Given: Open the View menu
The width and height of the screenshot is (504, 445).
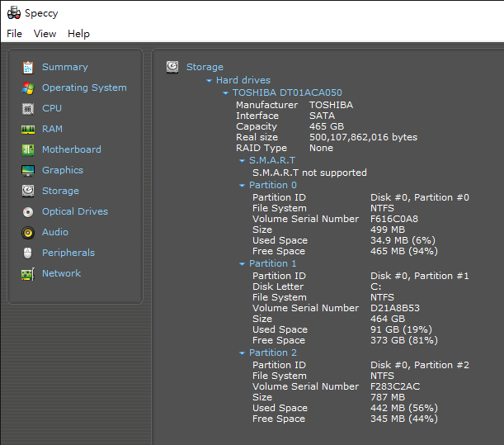Looking at the screenshot, I should [45, 34].
